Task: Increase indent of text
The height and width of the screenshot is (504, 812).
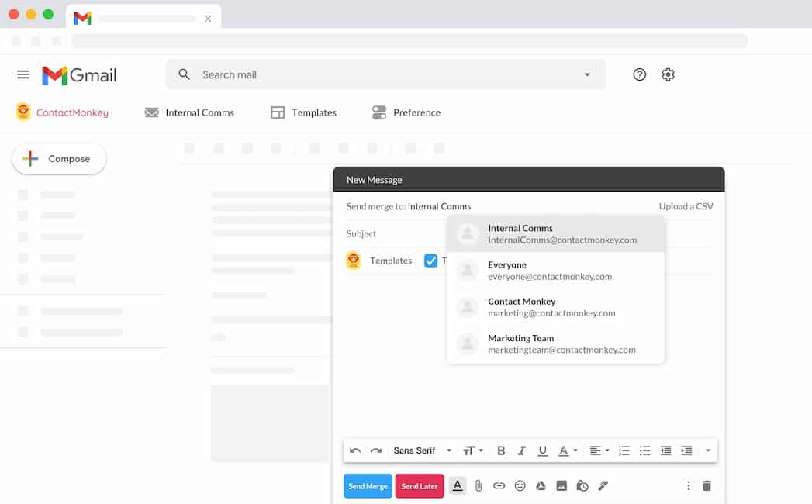Action: click(686, 450)
